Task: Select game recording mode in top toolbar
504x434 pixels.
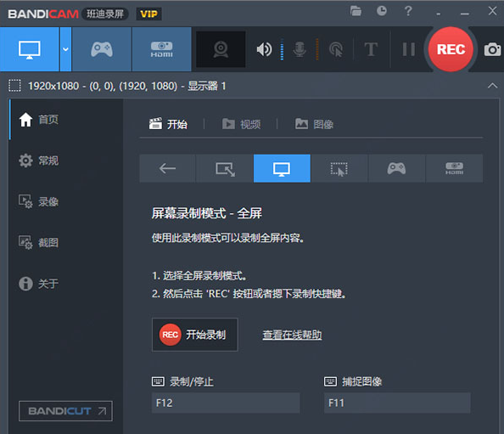Action: 102,49
